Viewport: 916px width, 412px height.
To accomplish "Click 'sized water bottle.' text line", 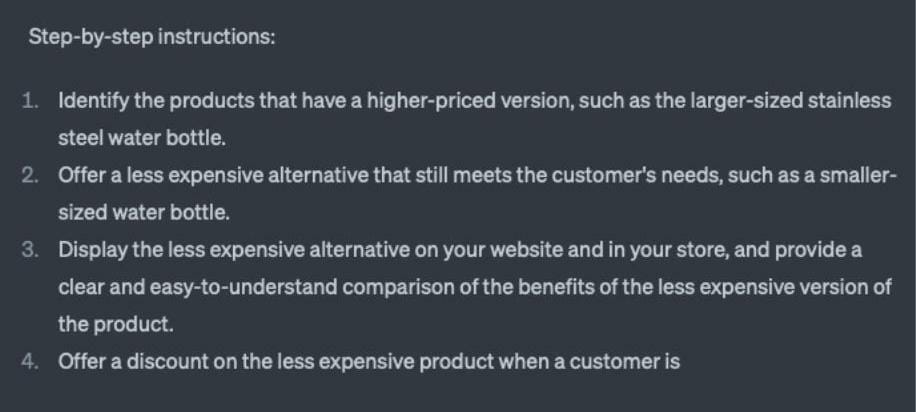I will click(144, 213).
